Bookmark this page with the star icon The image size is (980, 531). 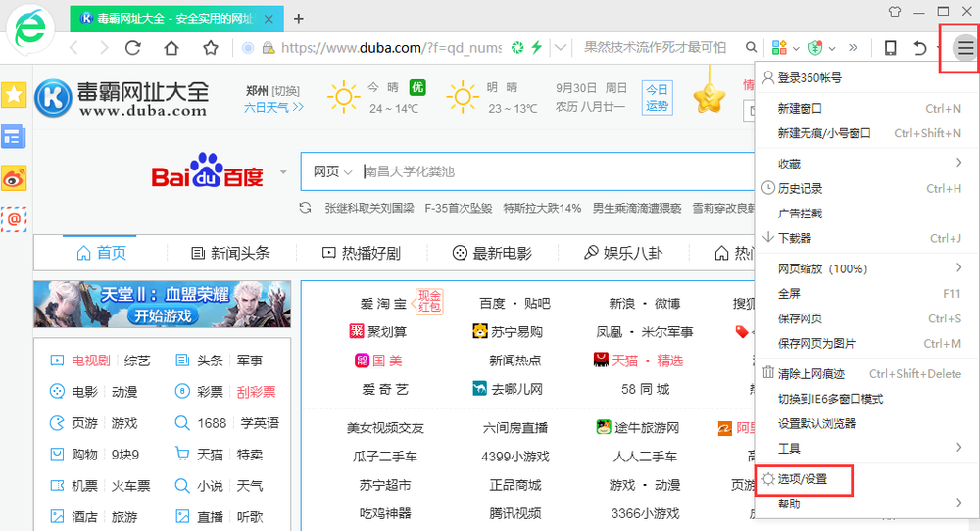[211, 47]
